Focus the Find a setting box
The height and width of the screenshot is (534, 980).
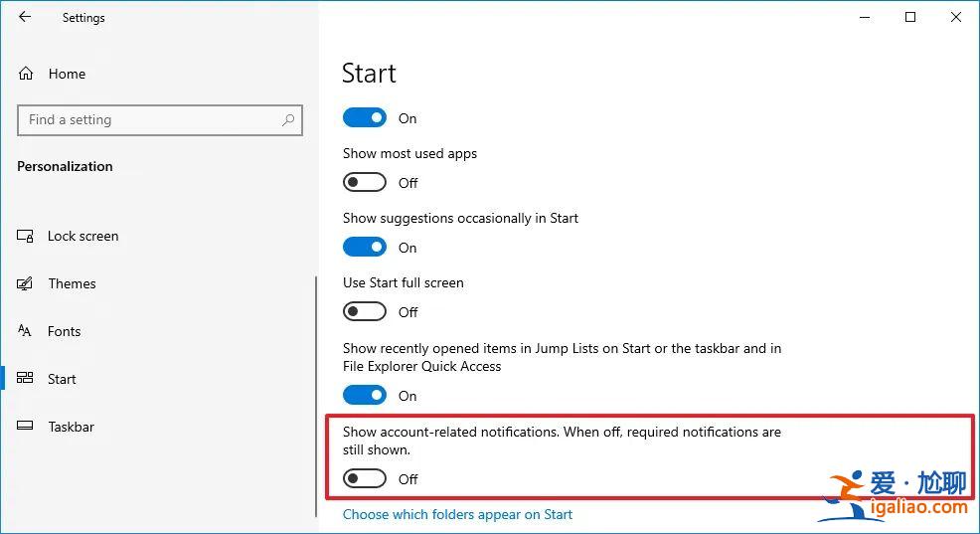149,120
